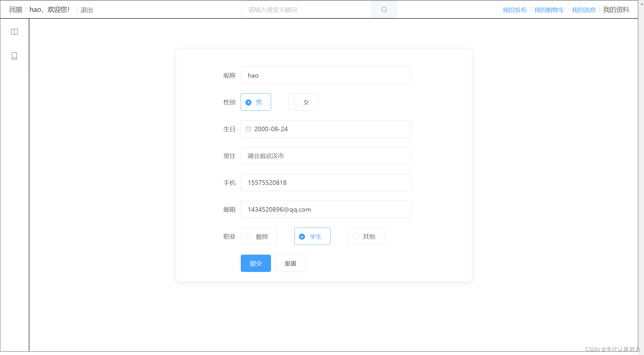Open 我的购物车 in the top navigation

[x=549, y=10]
